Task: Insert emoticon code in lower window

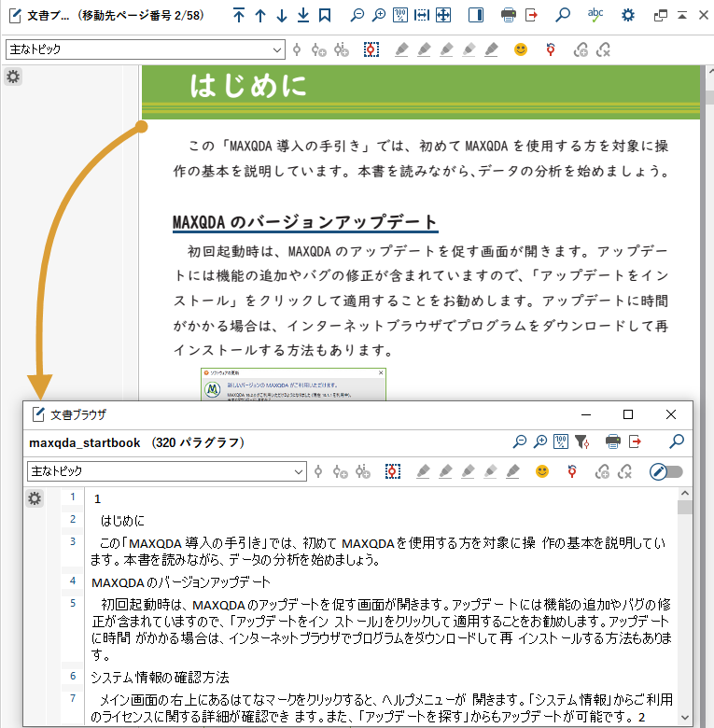Action: [542, 471]
